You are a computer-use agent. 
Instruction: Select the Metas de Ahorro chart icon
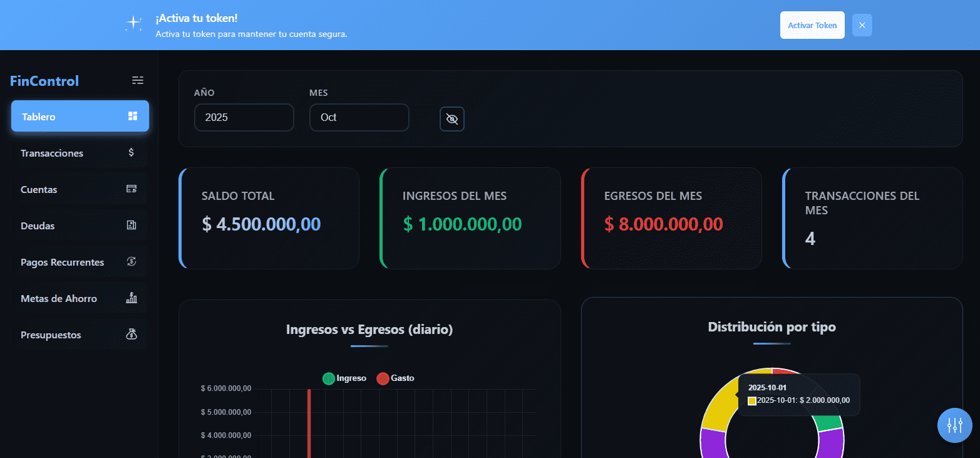click(132, 298)
